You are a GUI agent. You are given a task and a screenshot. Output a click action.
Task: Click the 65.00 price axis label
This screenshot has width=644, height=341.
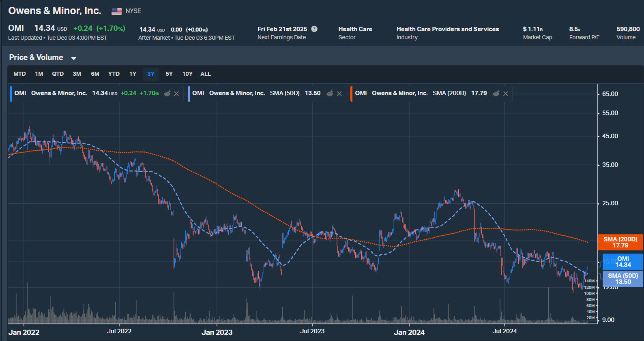click(610, 94)
